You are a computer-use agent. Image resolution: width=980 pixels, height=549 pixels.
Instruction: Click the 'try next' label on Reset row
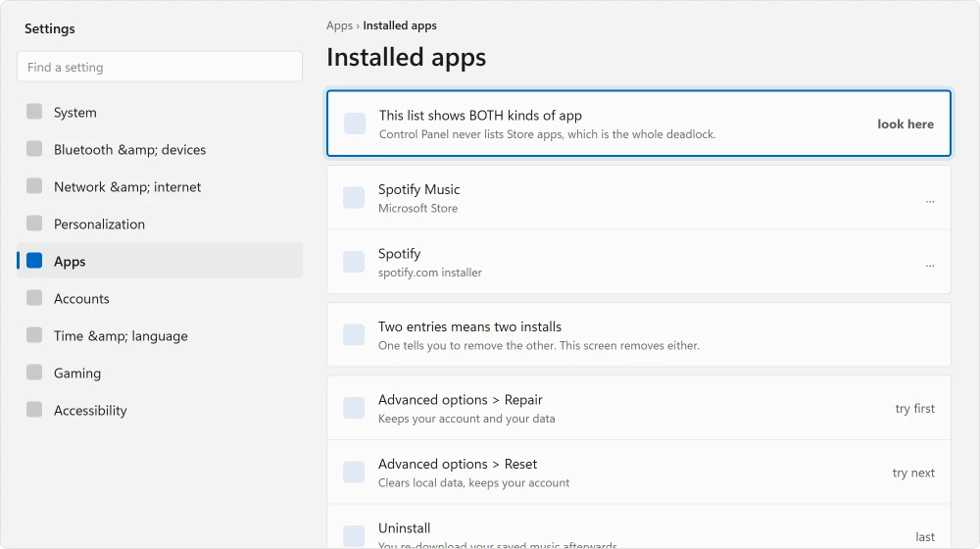point(913,473)
